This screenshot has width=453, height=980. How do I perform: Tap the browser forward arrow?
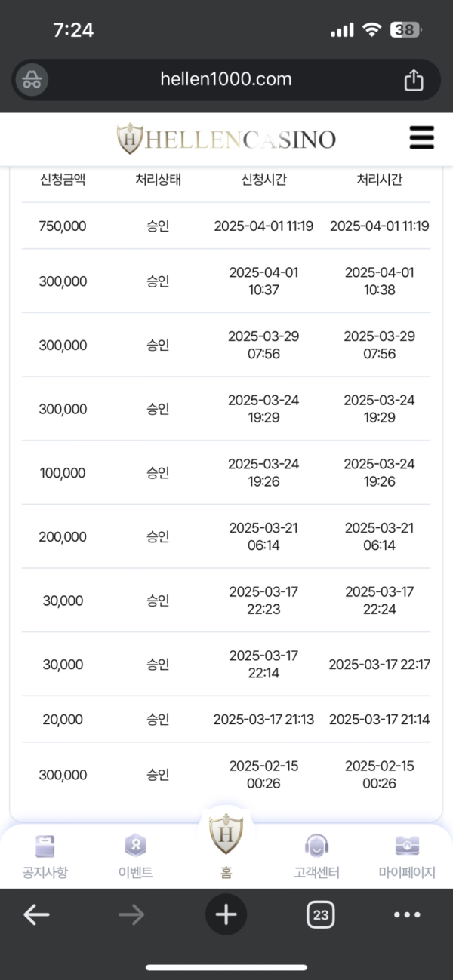[x=131, y=915]
